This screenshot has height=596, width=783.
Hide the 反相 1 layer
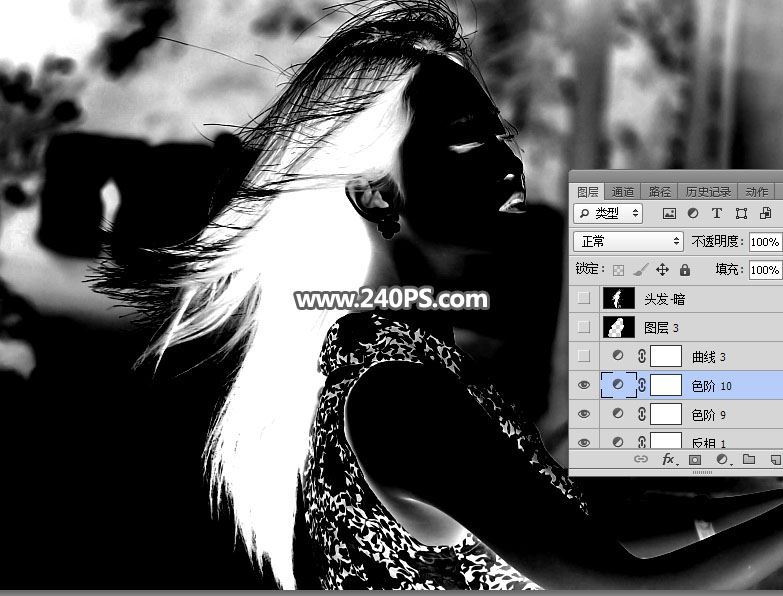(583, 442)
